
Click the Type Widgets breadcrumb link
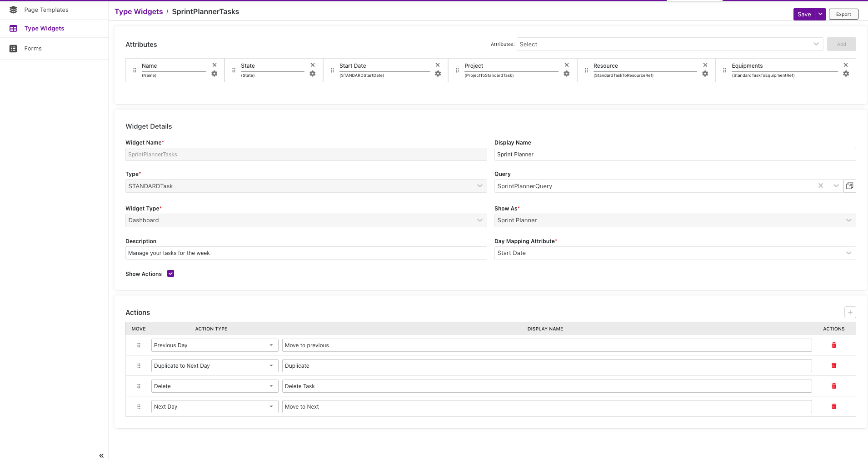[139, 11]
